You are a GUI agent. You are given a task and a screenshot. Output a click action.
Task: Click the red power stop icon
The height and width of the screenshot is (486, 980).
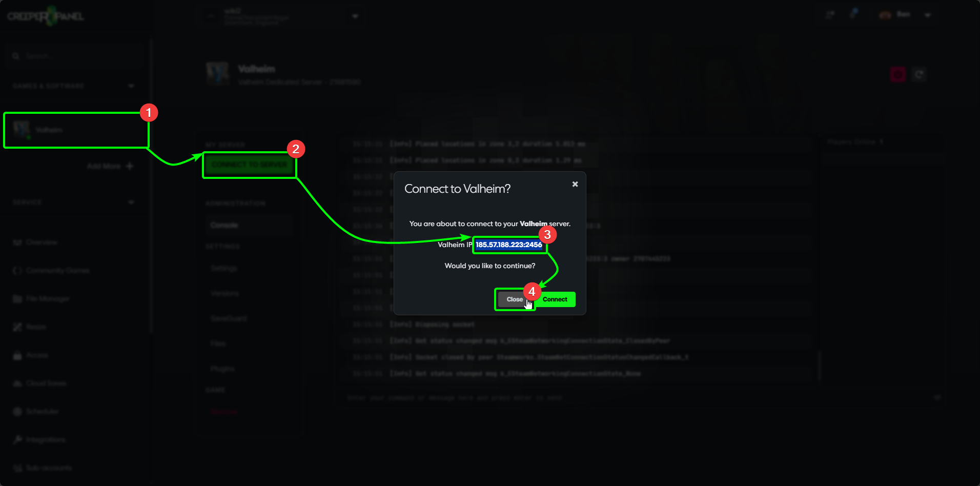[x=897, y=75]
